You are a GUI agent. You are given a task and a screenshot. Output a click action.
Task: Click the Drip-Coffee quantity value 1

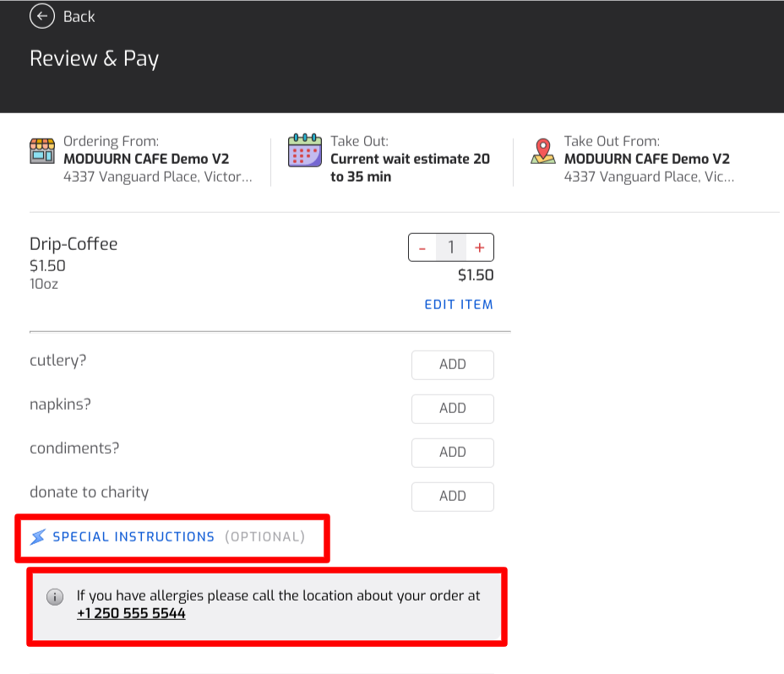(x=451, y=247)
